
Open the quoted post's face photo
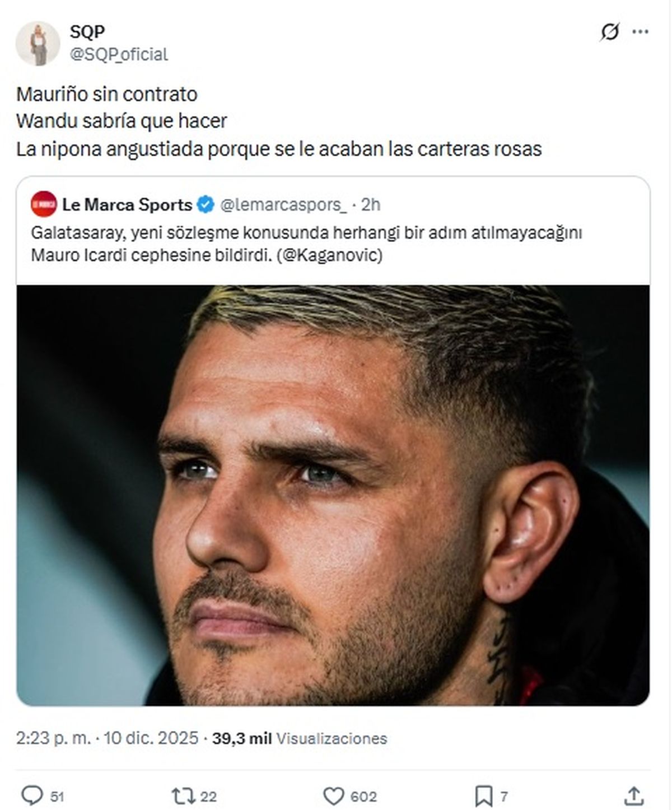[x=333, y=495]
